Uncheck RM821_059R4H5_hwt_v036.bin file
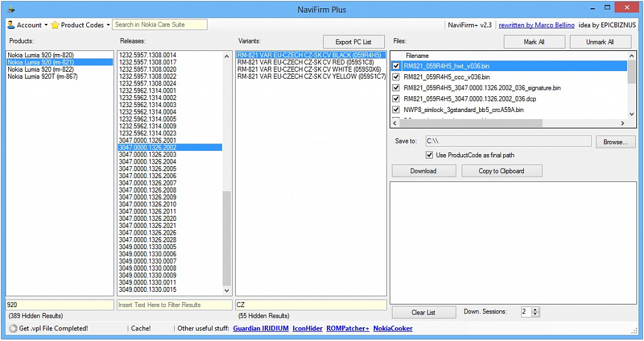This screenshot has height=341, width=644. coord(396,65)
